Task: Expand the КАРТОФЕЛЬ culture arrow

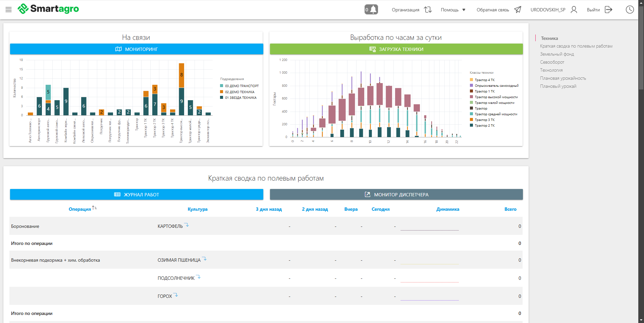Action: pos(187,225)
